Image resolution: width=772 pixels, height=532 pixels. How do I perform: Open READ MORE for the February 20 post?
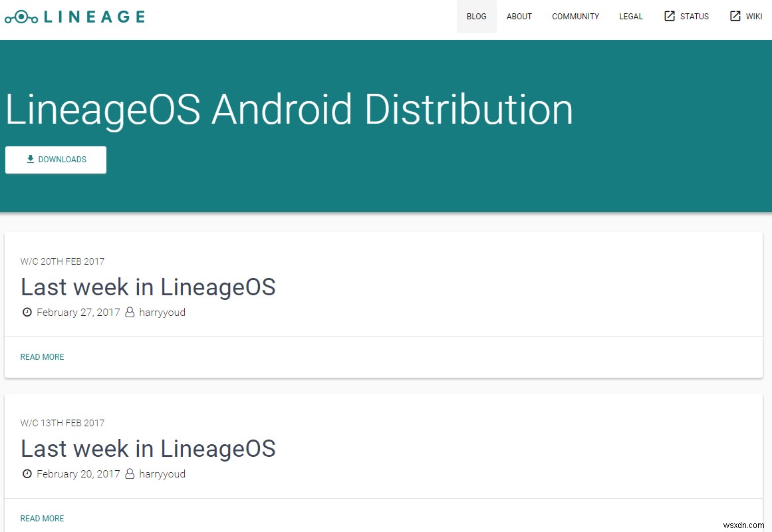(x=42, y=518)
